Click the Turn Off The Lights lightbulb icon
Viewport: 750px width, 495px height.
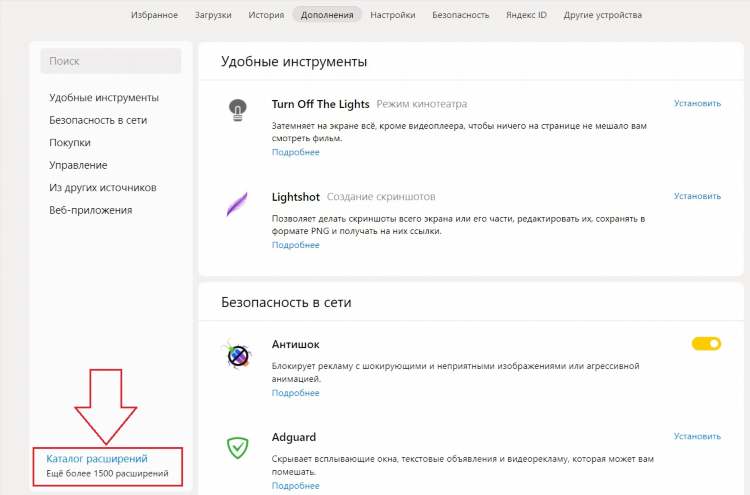tap(238, 110)
